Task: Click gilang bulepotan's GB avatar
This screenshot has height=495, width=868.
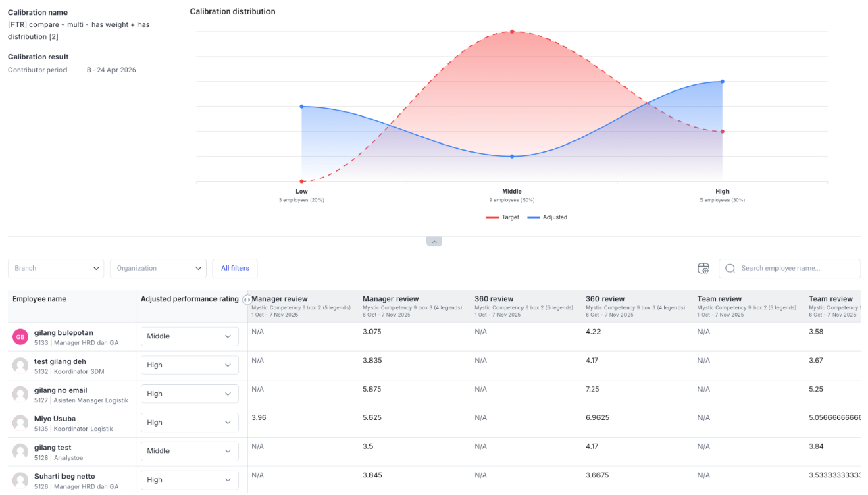Action: point(20,337)
